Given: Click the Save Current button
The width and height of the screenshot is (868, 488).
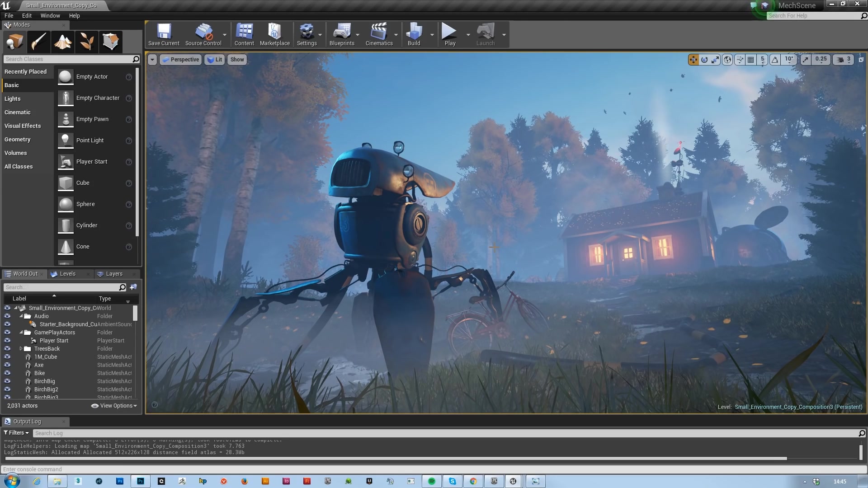Looking at the screenshot, I should click(164, 34).
